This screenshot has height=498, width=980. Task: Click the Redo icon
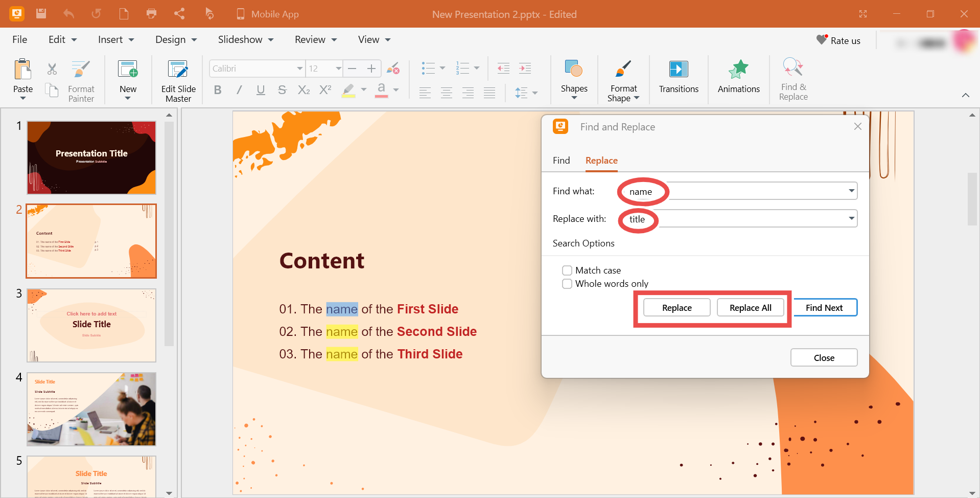(96, 14)
